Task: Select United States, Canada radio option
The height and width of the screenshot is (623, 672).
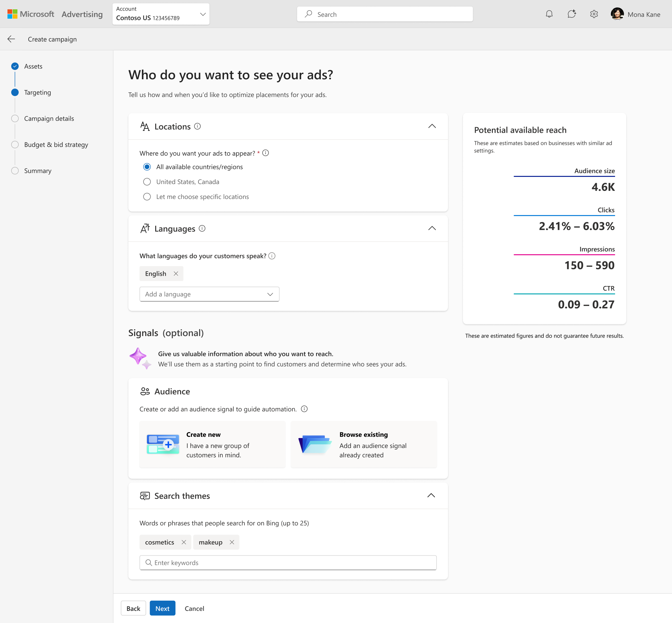Action: tap(147, 182)
